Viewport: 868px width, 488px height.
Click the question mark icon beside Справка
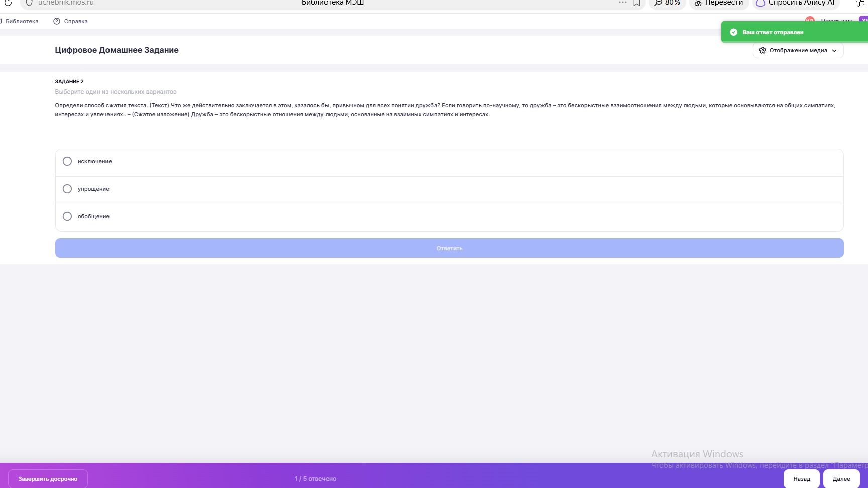tap(57, 21)
